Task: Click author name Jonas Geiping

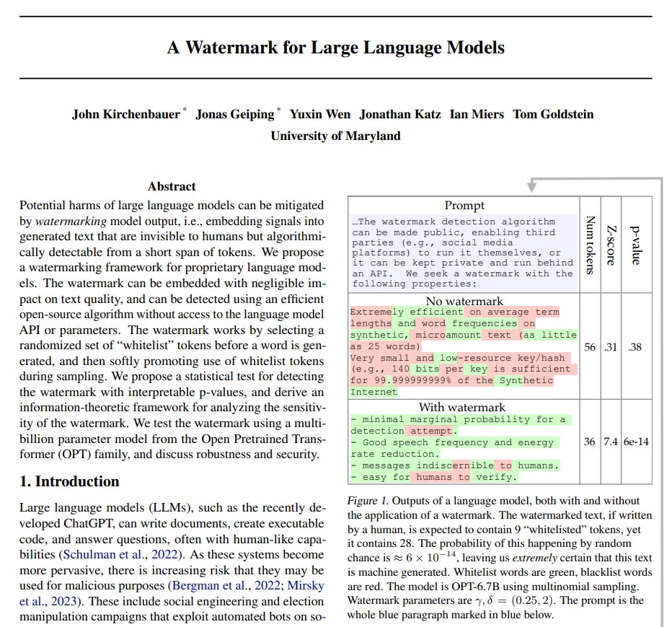Action: (235, 114)
